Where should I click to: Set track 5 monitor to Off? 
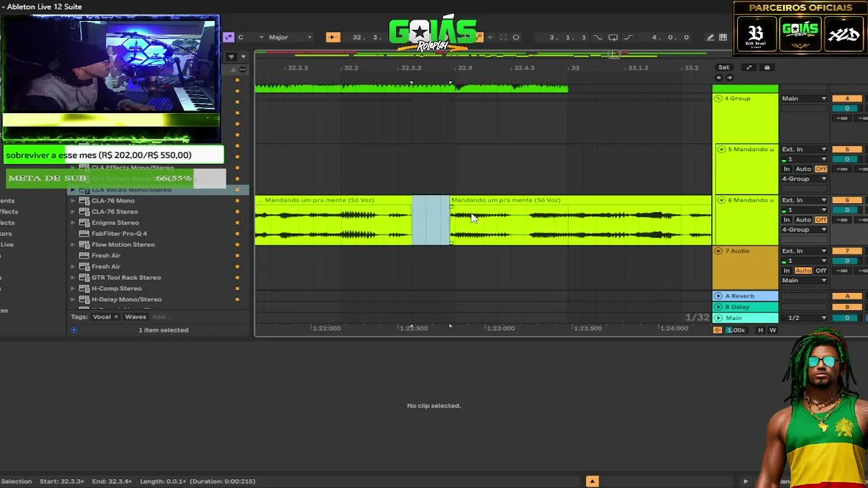(x=821, y=169)
